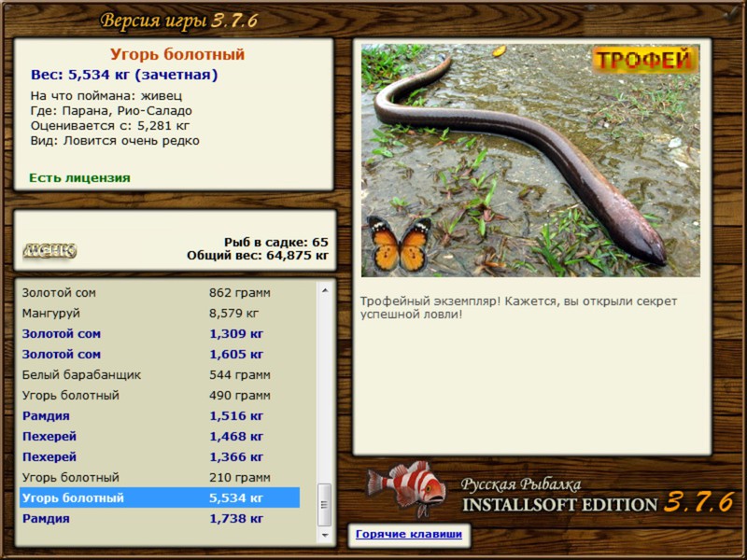Click the highlighted Угорь болотный 5,534 кг row
The height and width of the screenshot is (560, 747).
tap(160, 497)
